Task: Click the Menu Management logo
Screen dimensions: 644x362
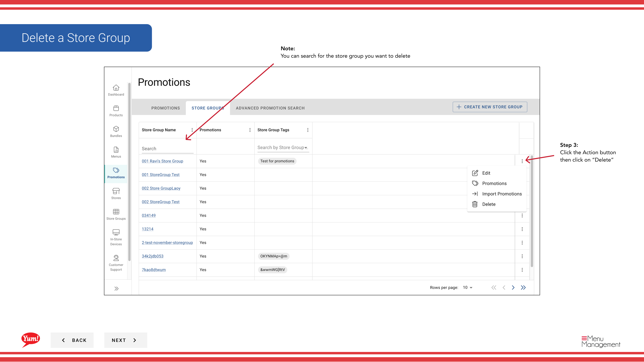Action: 601,341
